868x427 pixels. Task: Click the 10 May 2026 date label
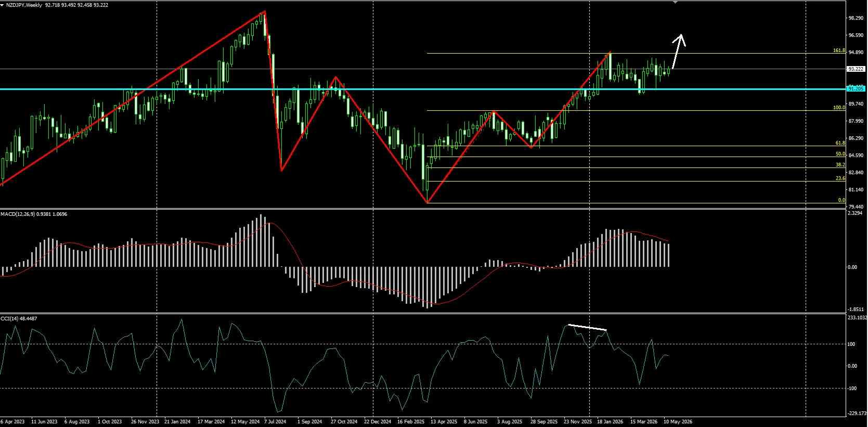pos(679,422)
